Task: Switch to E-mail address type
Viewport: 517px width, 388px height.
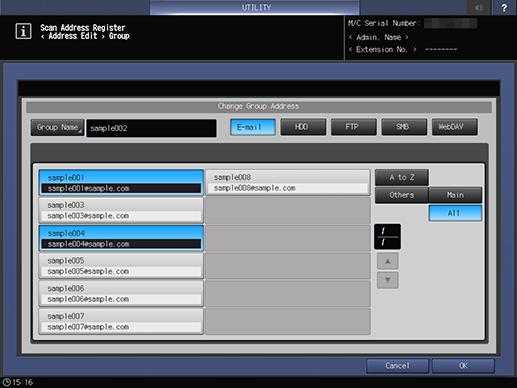Action: [253, 127]
